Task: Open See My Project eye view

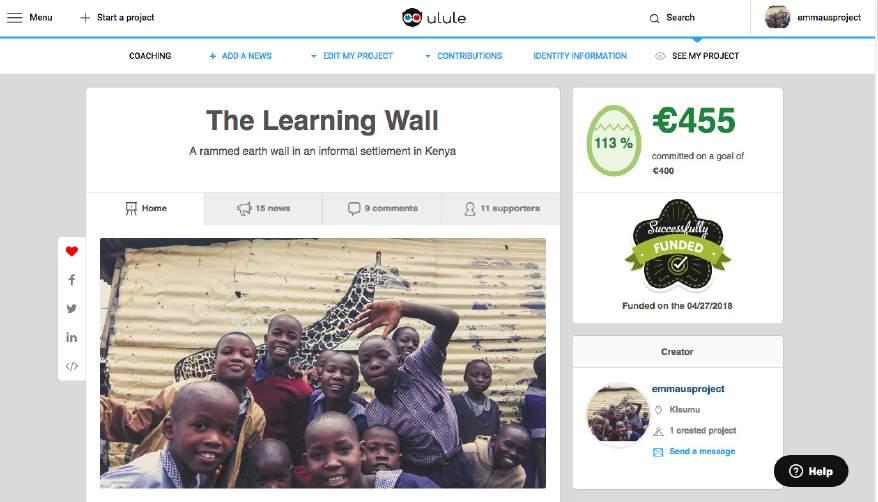Action: click(x=697, y=56)
